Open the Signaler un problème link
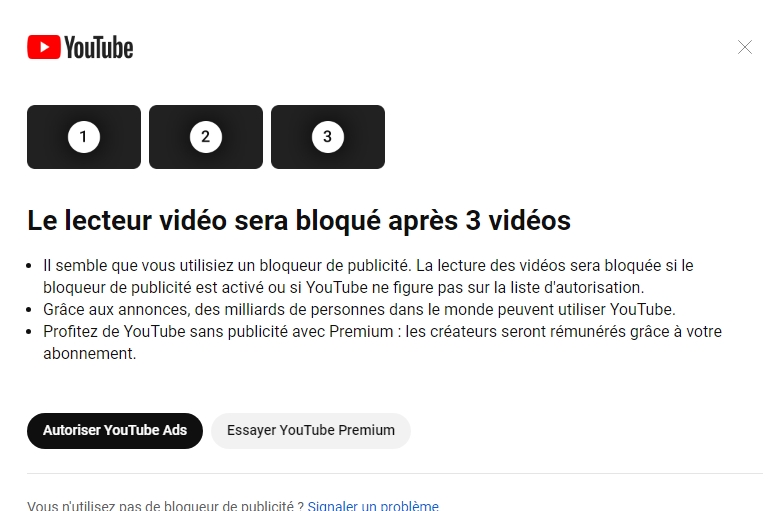 tap(373, 506)
